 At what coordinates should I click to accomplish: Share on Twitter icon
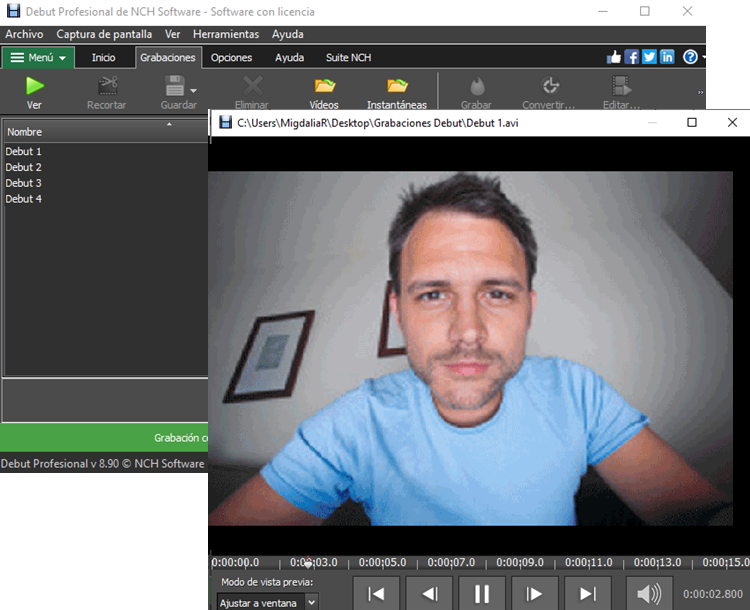(649, 57)
